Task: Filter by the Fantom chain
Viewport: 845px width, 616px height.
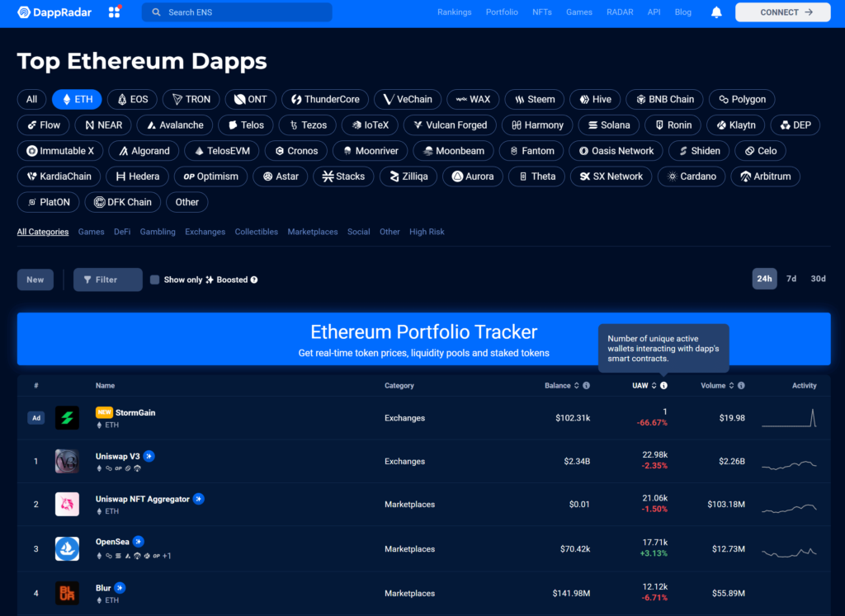Action: pos(531,151)
